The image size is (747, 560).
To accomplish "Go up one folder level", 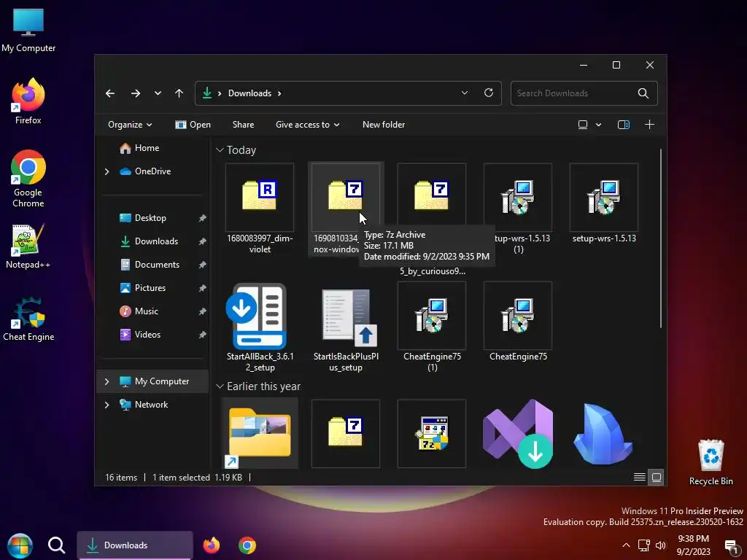I will coord(179,93).
